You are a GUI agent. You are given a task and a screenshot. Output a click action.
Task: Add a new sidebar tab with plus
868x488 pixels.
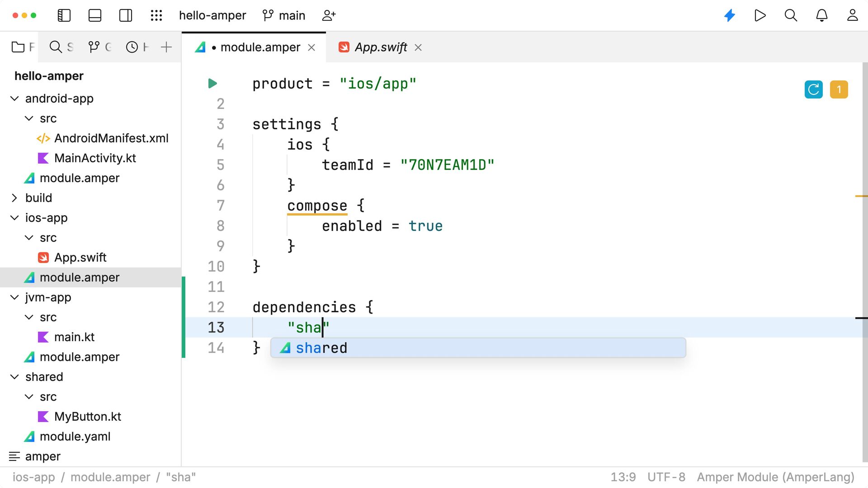166,47
